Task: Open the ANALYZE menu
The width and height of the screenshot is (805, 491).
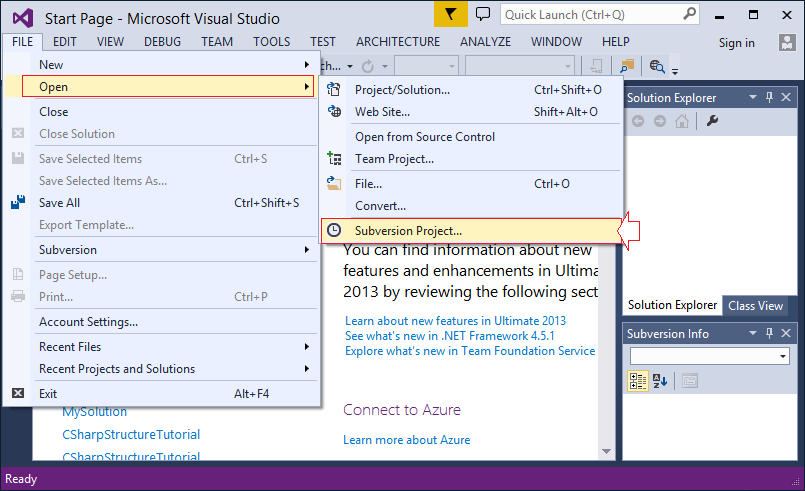Action: click(x=485, y=42)
